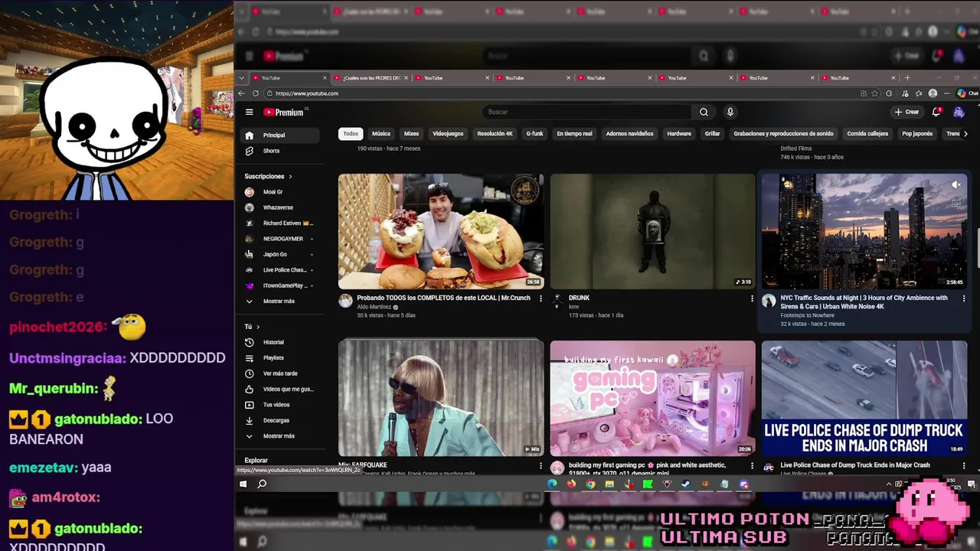980x551 pixels.
Task: Expand Mostrar más under Suscripciones
Action: click(279, 301)
